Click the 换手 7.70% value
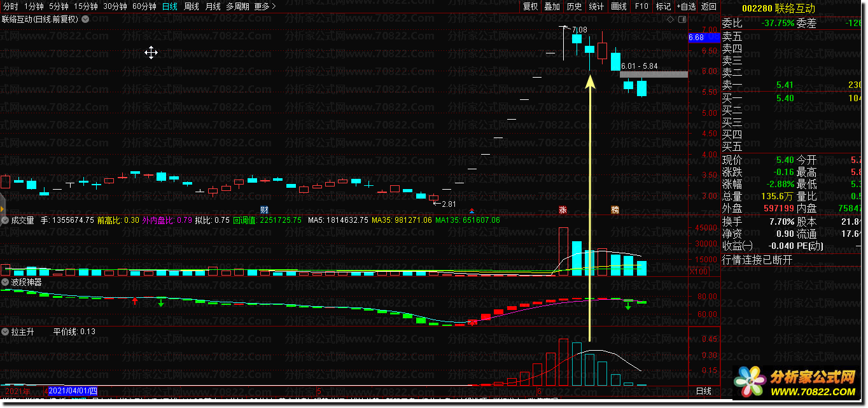Screen dimensions: 868x408 click(780, 222)
